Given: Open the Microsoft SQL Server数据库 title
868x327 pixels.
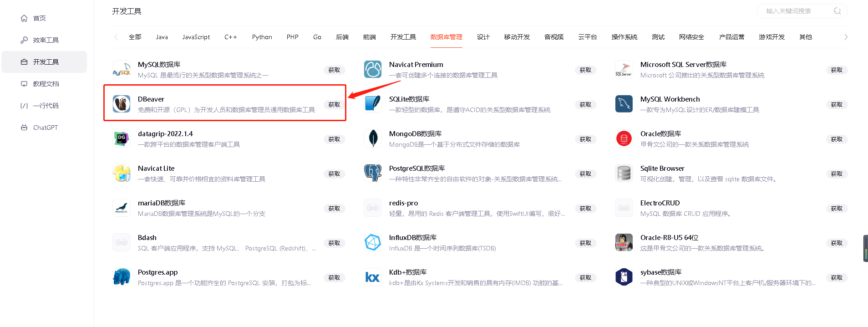Looking at the screenshot, I should (684, 65).
